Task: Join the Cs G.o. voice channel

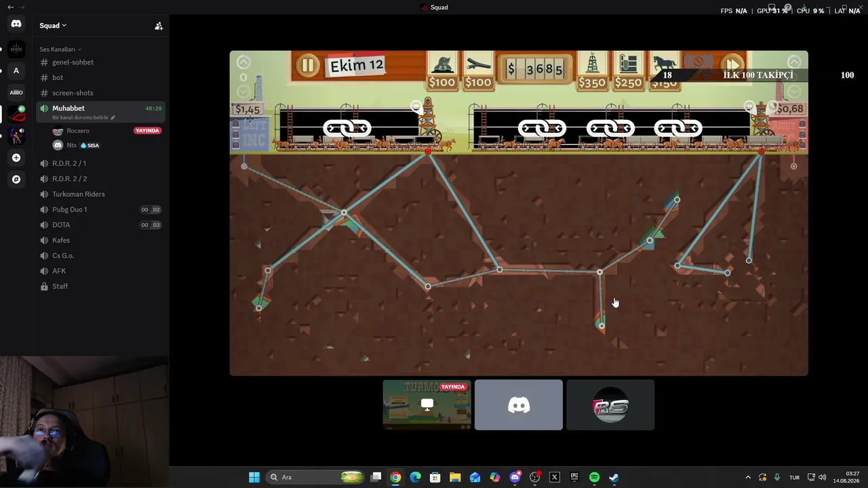Action: (100, 256)
